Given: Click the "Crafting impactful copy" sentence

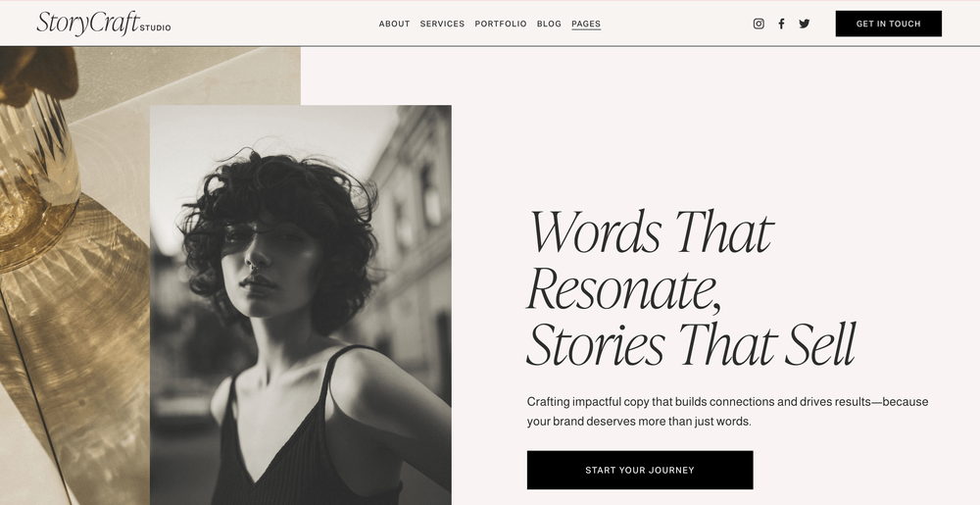Looking at the screenshot, I should (x=727, y=402).
